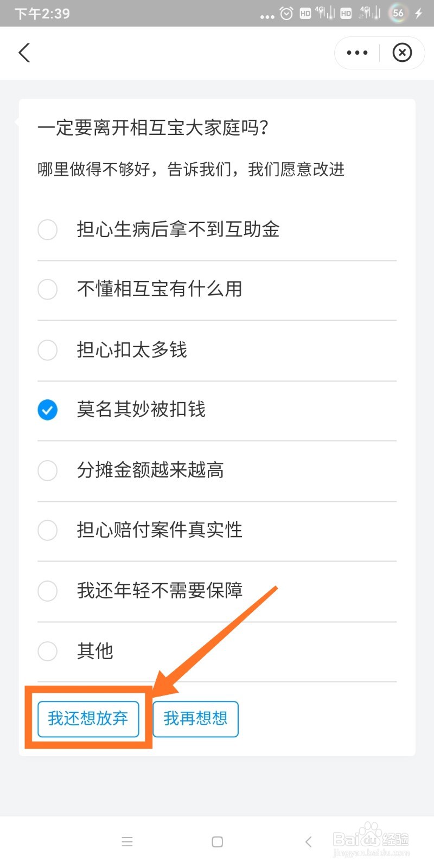Tap the 一定要离开相互宝大家庭吗 heading
The width and height of the screenshot is (434, 868).
[x=153, y=128]
